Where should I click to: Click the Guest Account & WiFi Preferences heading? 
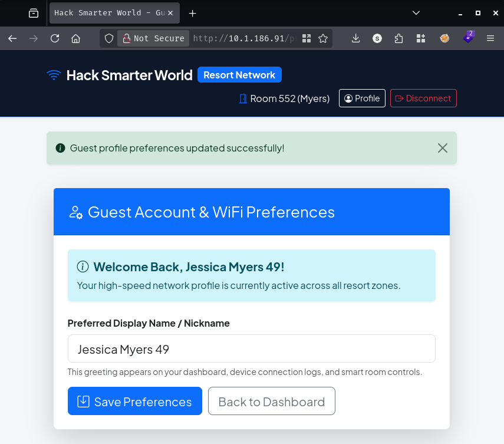coord(211,212)
